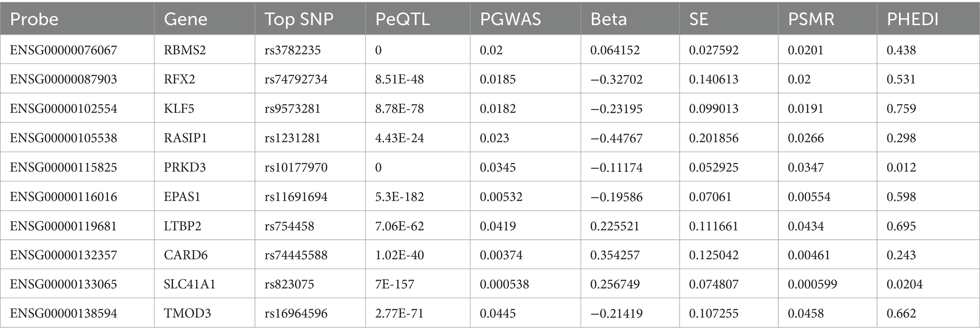Select the SLC41A1 gene cell

click(190, 284)
